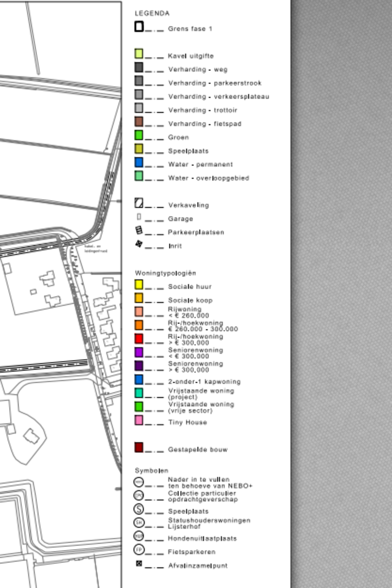Click the Grens fase 1 boundary symbol
This screenshot has width=392, height=588.
(139, 27)
